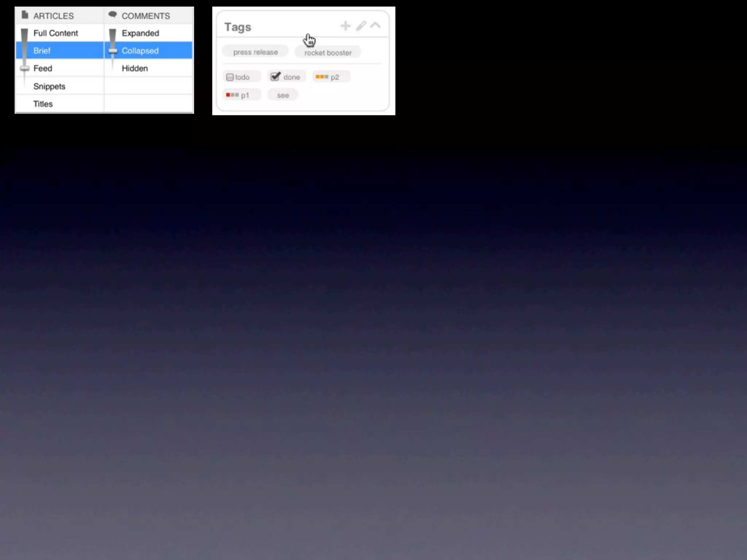Viewport: 747px width, 560px height.
Task: Select Full Content article view
Action: 60,33
